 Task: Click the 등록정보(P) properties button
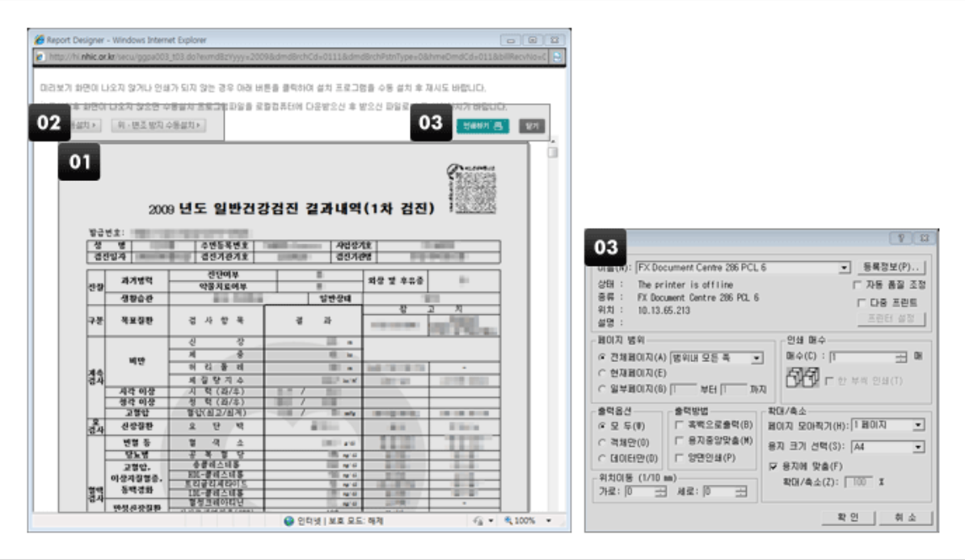891,267
